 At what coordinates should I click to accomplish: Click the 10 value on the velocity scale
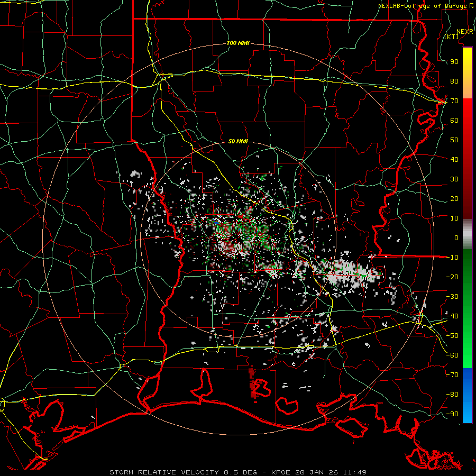454,218
